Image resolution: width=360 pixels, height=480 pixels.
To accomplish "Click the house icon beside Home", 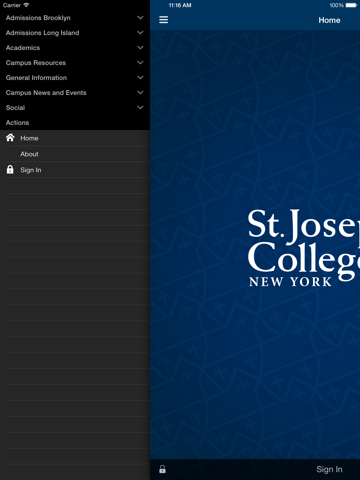I will click(x=10, y=137).
